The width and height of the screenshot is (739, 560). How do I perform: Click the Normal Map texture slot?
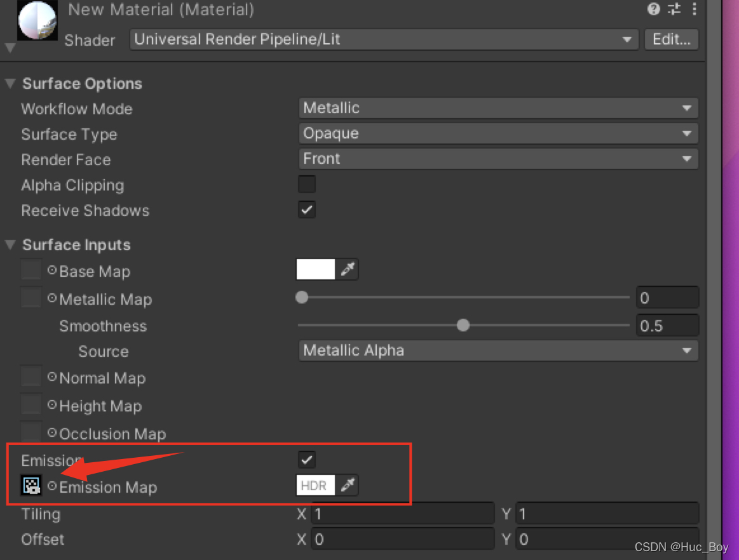tap(31, 377)
